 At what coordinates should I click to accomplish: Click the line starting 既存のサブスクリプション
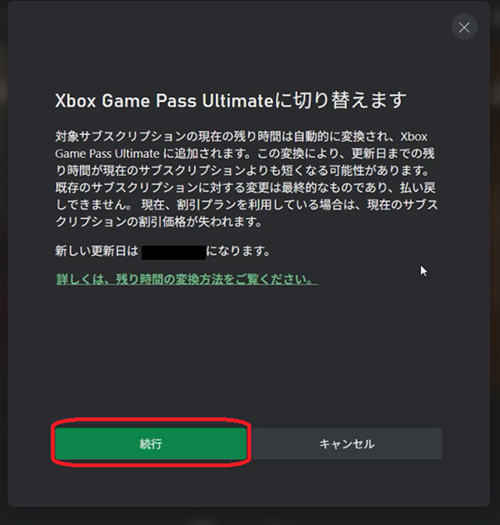245,188
